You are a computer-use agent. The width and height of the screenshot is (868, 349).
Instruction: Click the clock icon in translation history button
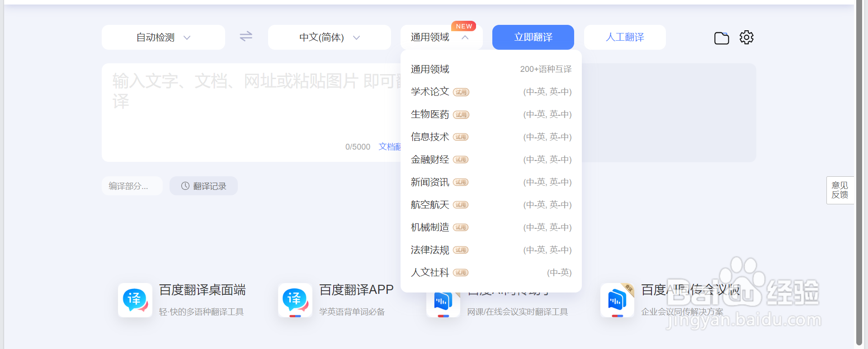pyautogui.click(x=185, y=186)
